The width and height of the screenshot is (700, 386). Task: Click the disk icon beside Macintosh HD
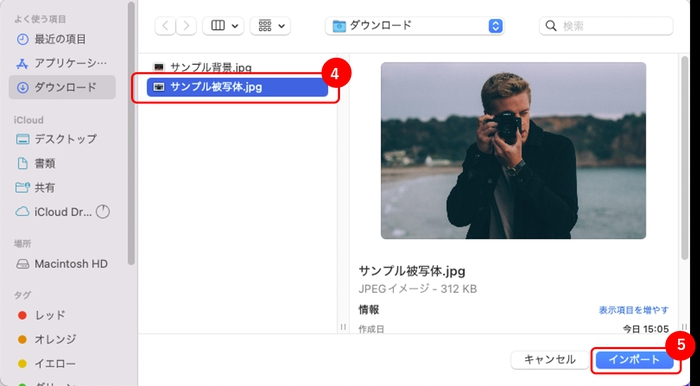(x=22, y=264)
